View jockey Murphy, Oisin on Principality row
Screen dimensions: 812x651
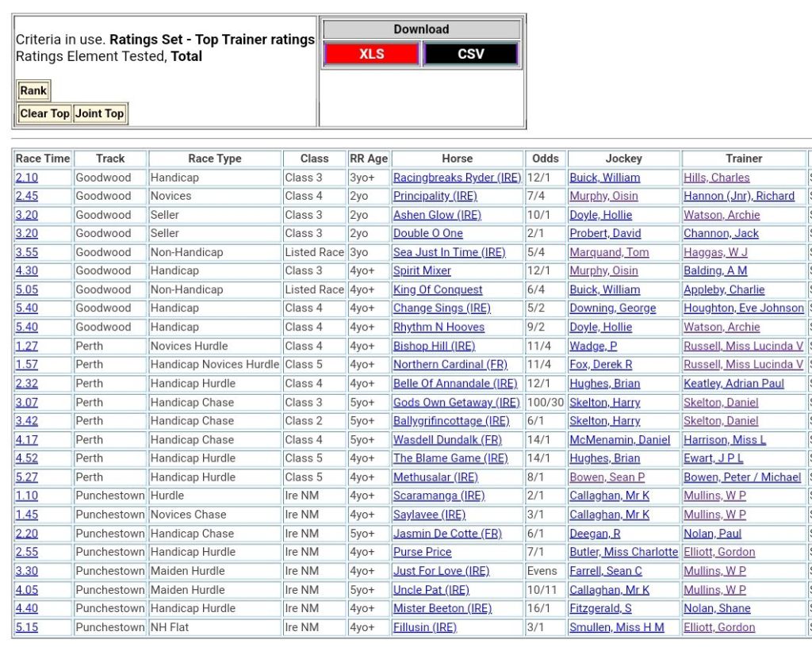(603, 196)
